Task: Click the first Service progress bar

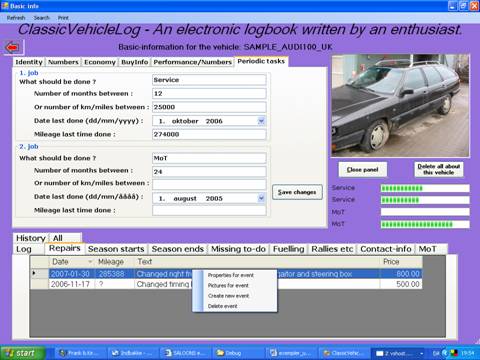Action: [x=425, y=188]
